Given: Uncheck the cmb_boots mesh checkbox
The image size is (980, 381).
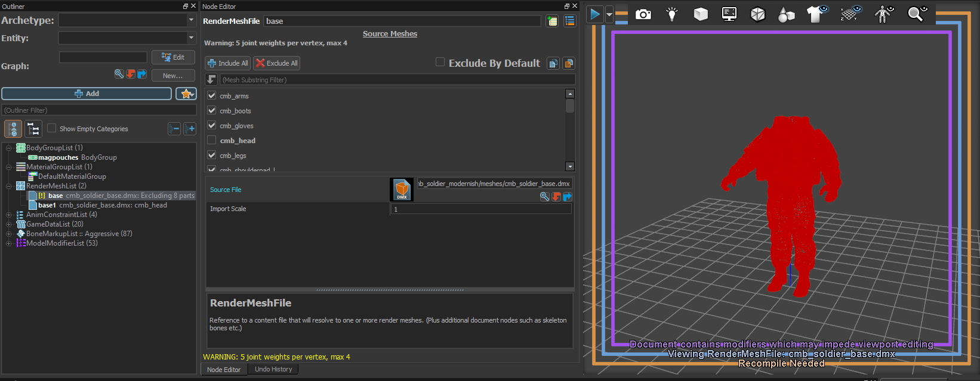Looking at the screenshot, I should 211,110.
